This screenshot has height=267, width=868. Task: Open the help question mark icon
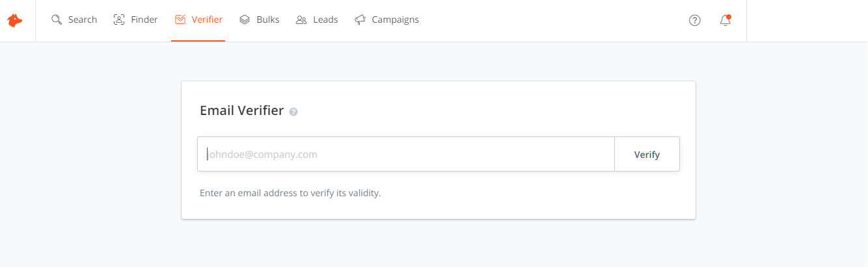695,20
